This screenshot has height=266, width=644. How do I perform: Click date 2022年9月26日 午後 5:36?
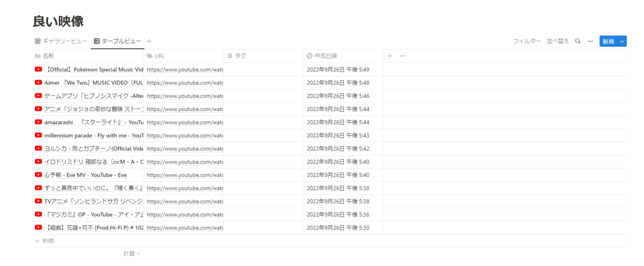tap(338, 214)
